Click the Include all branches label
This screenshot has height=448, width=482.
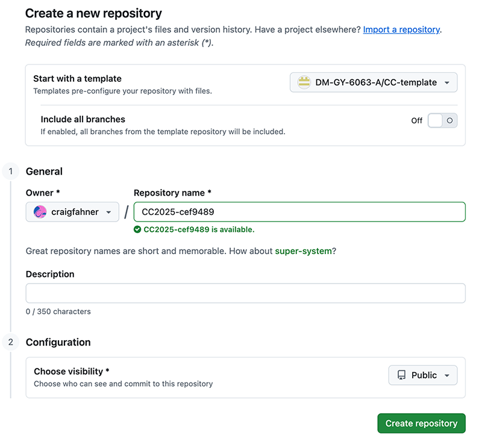[83, 119]
